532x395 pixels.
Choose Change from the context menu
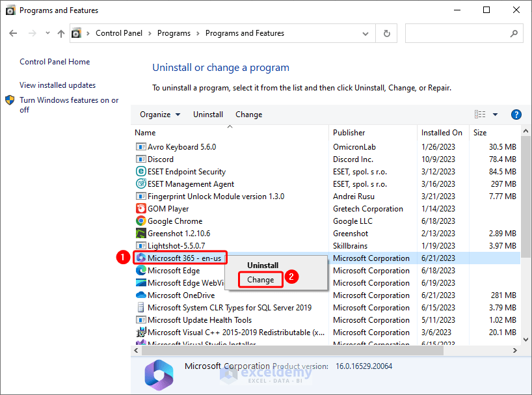coord(260,280)
